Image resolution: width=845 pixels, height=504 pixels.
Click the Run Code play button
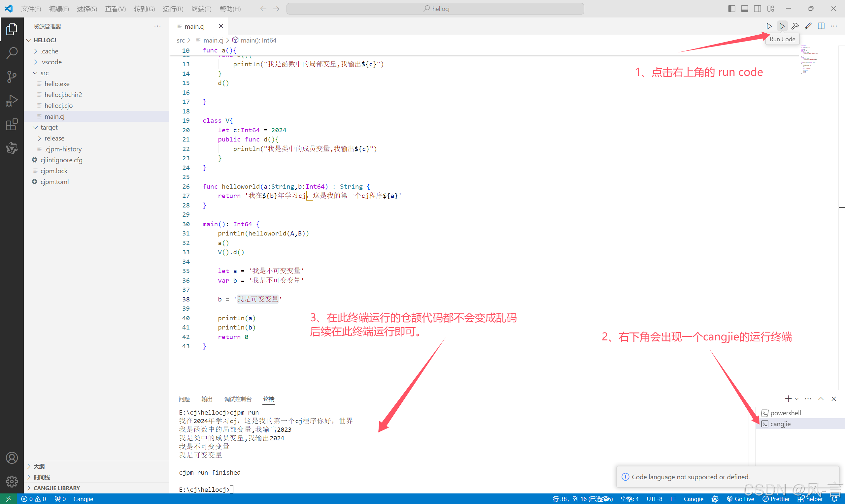click(782, 26)
